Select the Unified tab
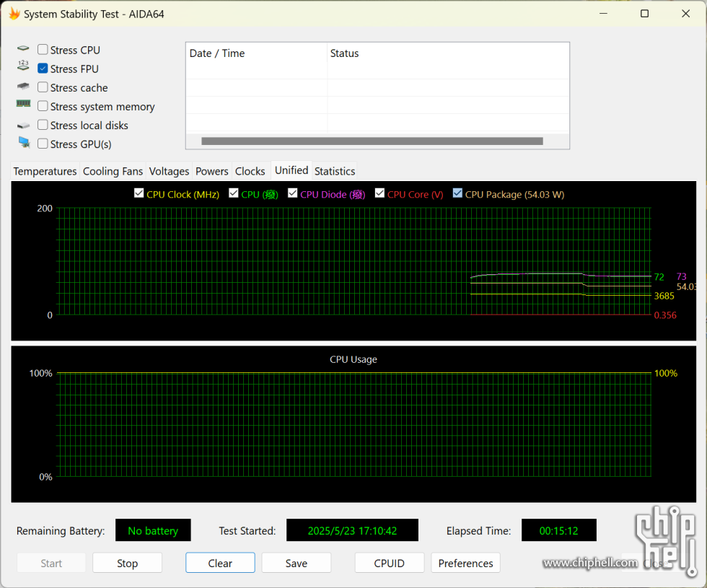Viewport: 707px width, 588px height. (x=291, y=170)
